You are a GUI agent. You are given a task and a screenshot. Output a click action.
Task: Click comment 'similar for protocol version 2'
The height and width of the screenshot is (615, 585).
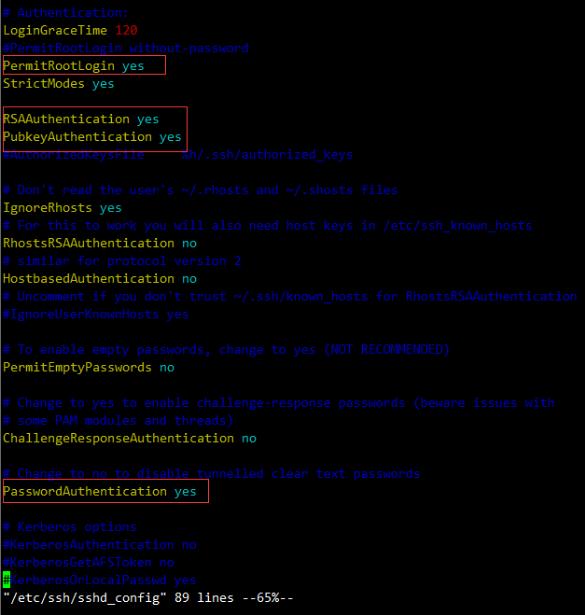[x=122, y=261]
